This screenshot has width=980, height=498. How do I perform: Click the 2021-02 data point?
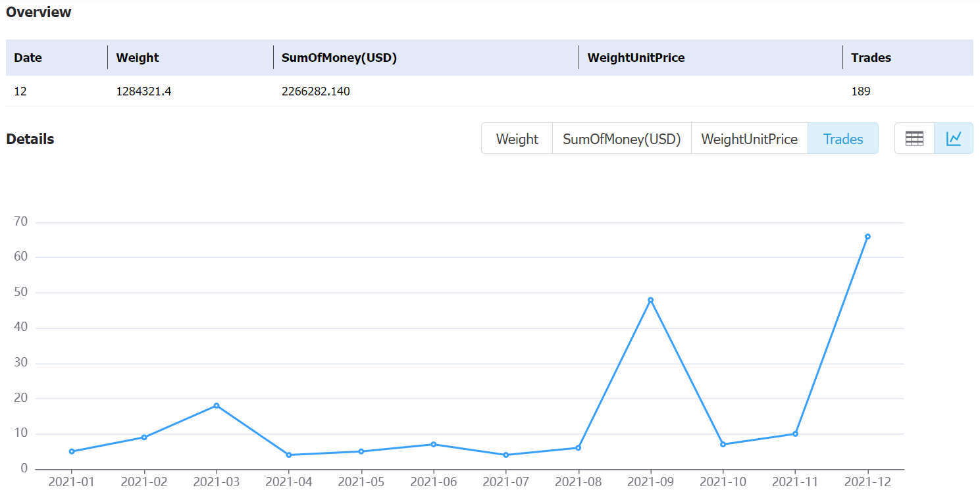[x=144, y=437]
